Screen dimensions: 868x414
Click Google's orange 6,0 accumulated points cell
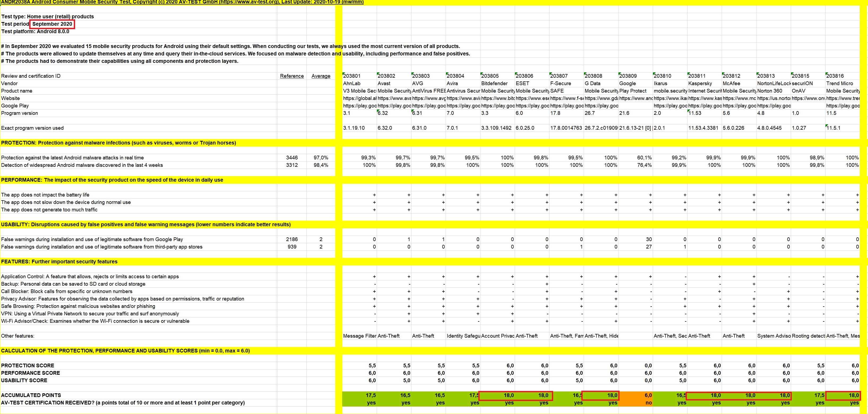pos(635,395)
